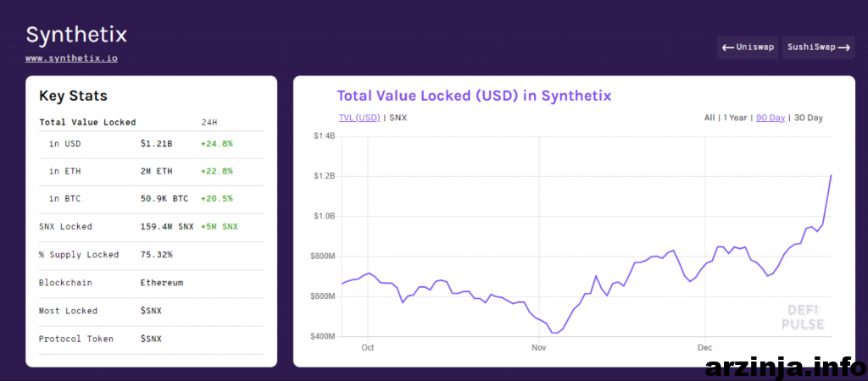Screen dimensions: 868x381
Task: Click the chart line's lowest November dip
Action: coord(554,333)
